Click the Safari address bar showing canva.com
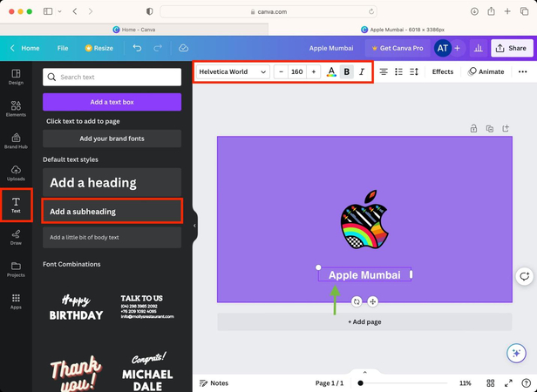Viewport: 537px width, 392px height. click(x=268, y=11)
